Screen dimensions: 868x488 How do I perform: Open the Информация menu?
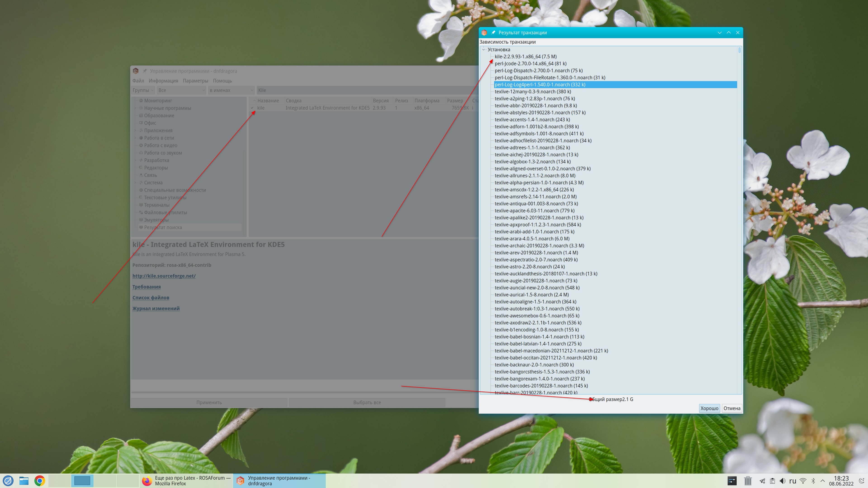click(163, 81)
